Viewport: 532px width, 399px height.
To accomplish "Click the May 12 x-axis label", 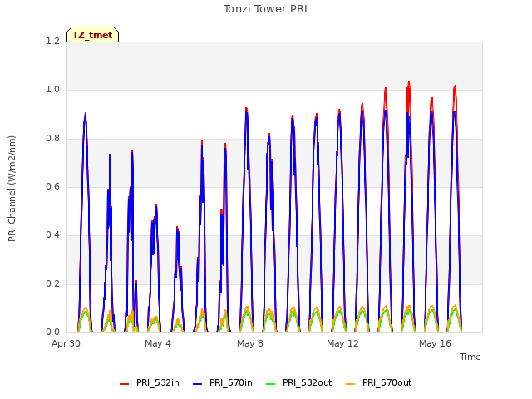I will tap(342, 343).
